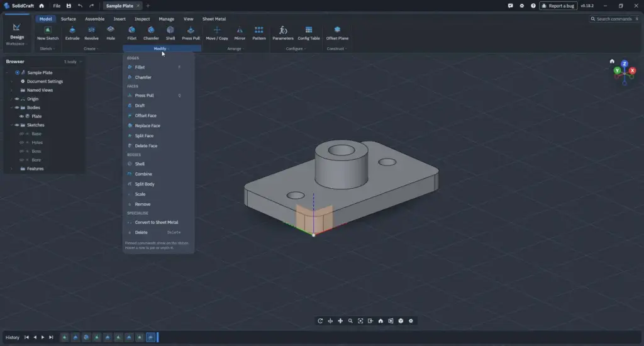
Task: Toggle visibility of Origin
Action: click(17, 99)
